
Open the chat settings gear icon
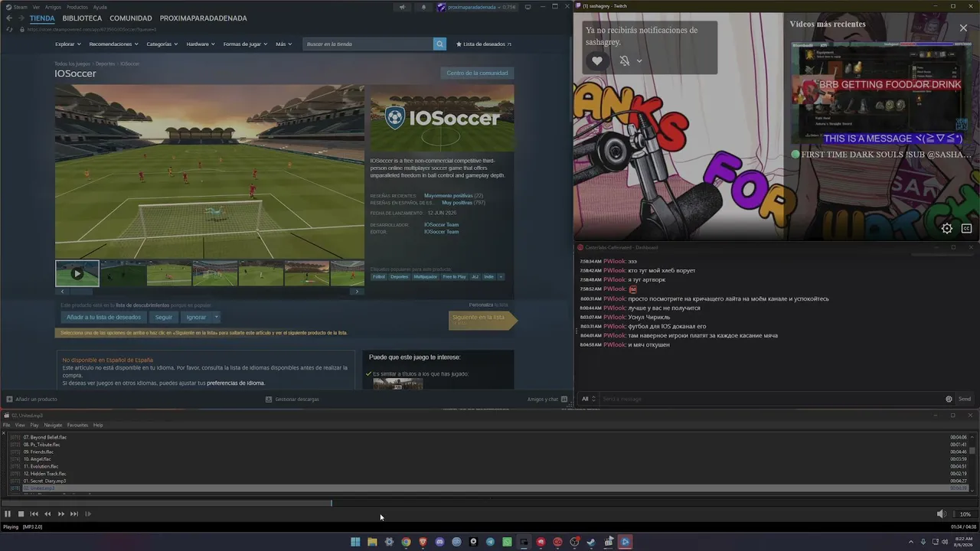tap(949, 399)
